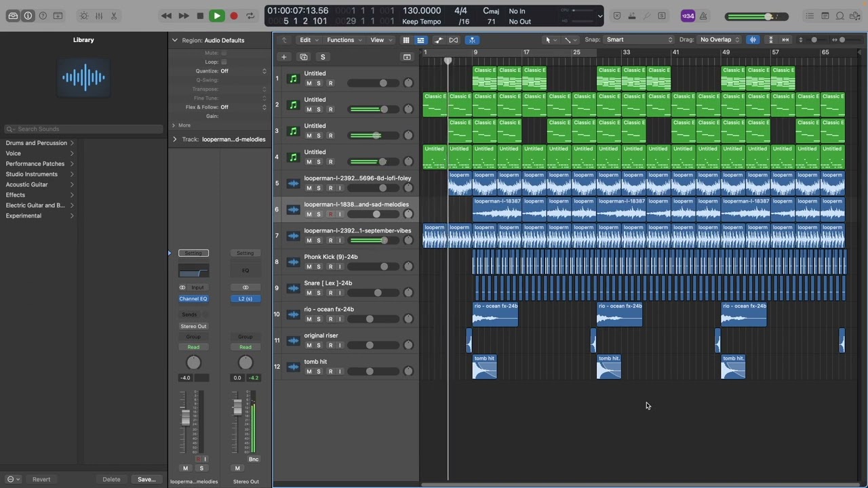868x488 pixels.
Task: Open the Mixer from the control bar
Action: tap(98, 16)
